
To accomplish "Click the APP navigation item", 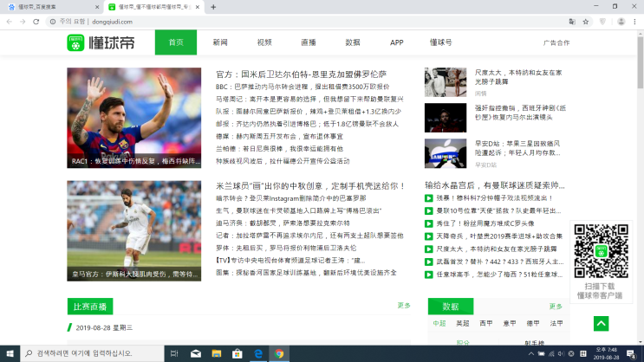I will pos(396,42).
